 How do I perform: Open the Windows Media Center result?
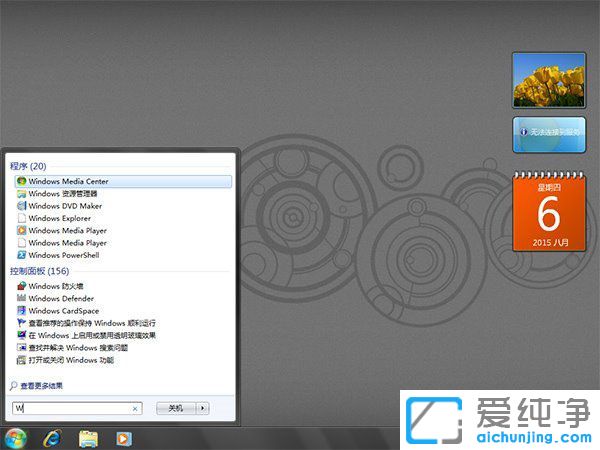pos(123,181)
